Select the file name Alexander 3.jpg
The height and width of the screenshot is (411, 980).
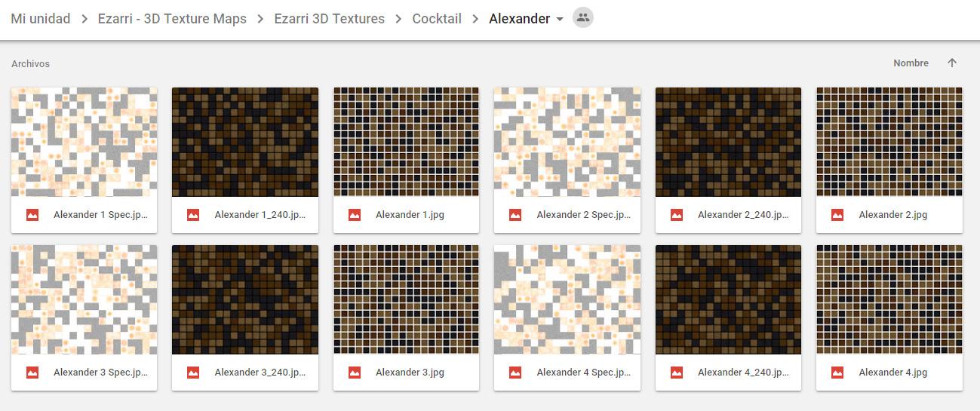tap(410, 373)
